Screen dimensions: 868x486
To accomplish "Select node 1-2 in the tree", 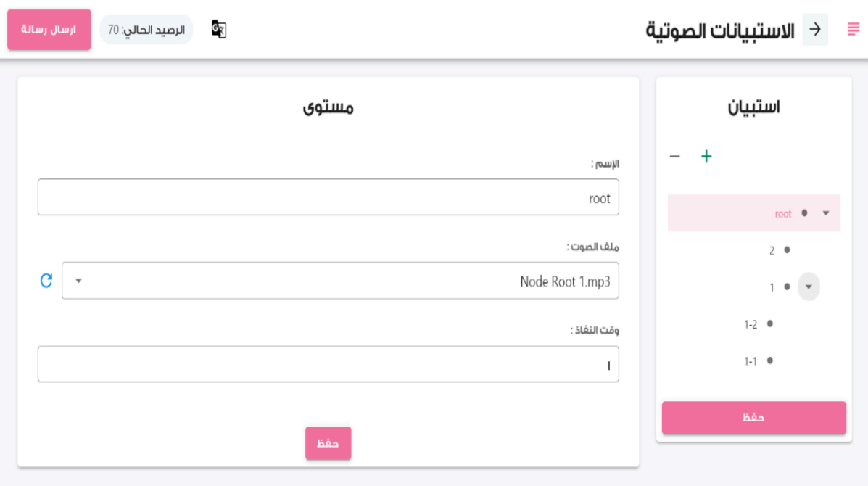I will (x=751, y=324).
